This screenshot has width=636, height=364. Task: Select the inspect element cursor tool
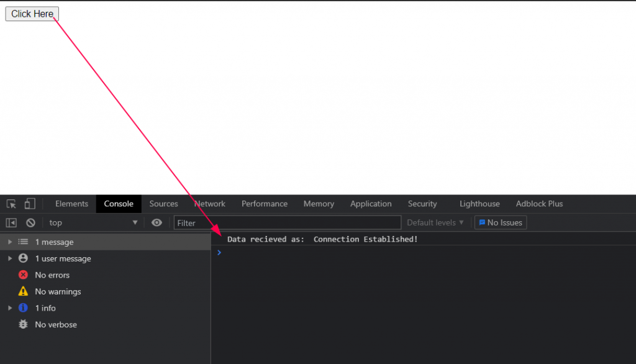click(x=10, y=203)
